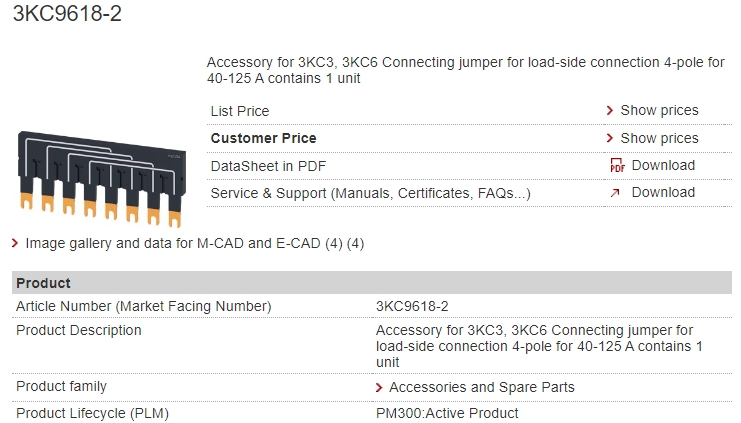Click the Service & Support row label
The height and width of the screenshot is (423, 741).
coord(370,193)
